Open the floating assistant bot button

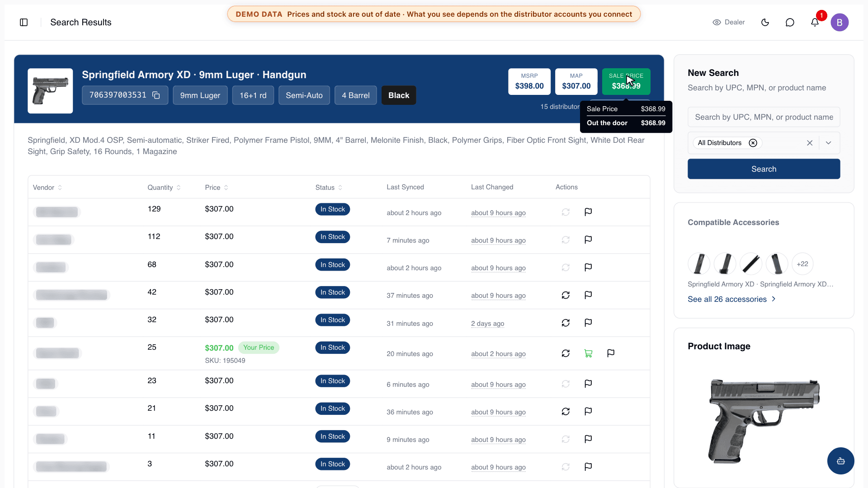tap(840, 461)
